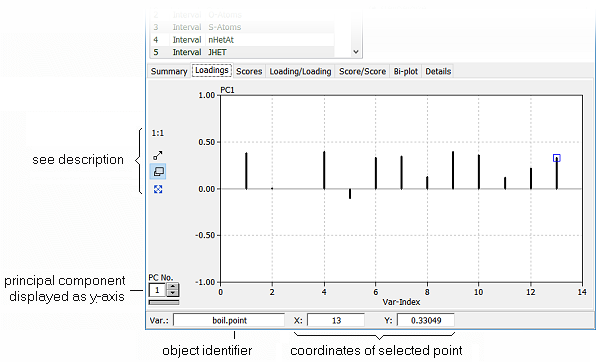Click the Var. field showing boil.point
This screenshot has width=598, height=362.
[229, 320]
